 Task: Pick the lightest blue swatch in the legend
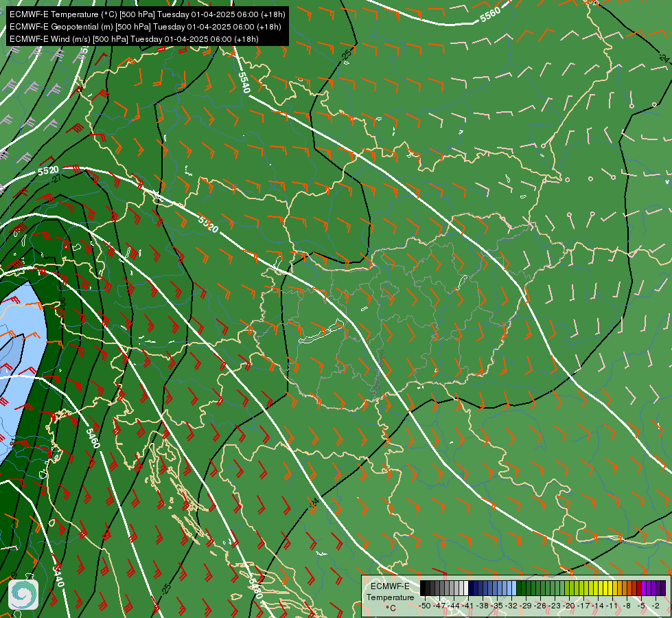click(514, 588)
